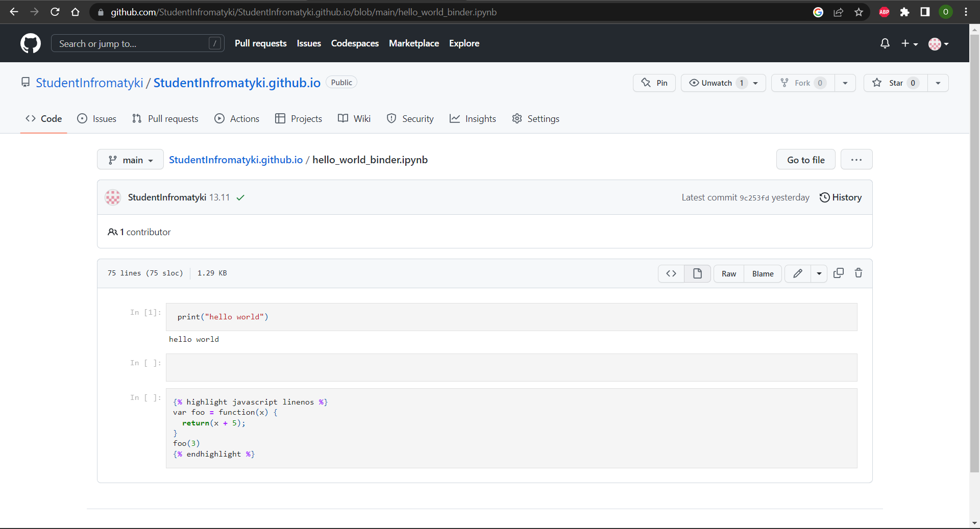Delete this file with trash icon

[x=859, y=273]
